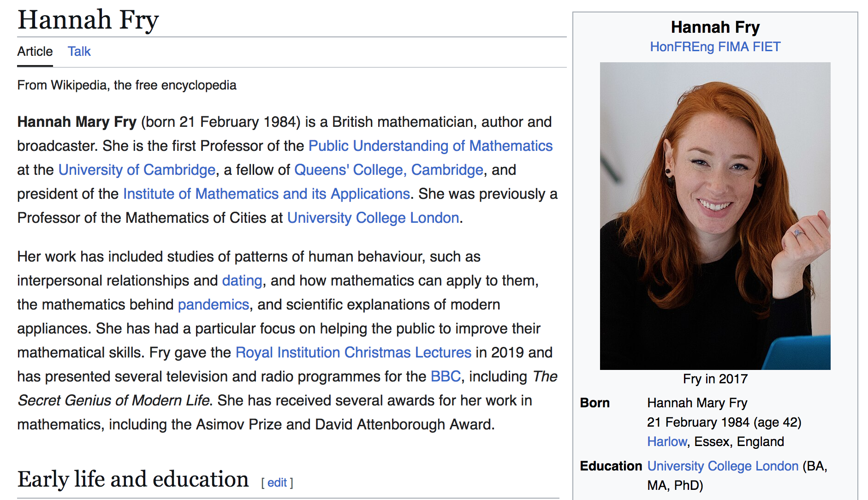Open Royal Institution Christmas Lectures link
The width and height of the screenshot is (868, 500).
coord(353,352)
